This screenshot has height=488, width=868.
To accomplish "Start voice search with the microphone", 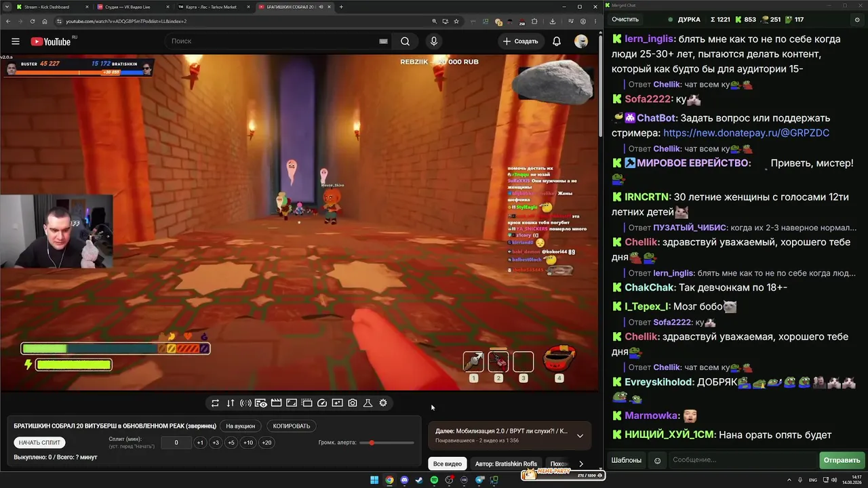I will (x=434, y=41).
